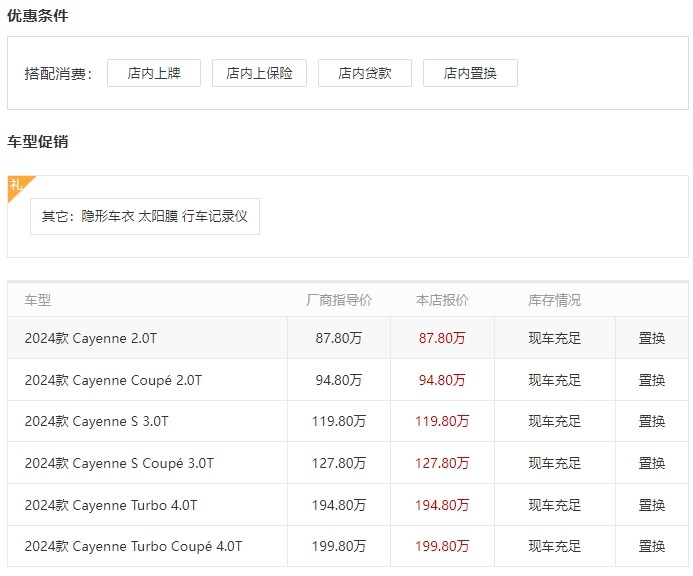Click the 车型促销 section heading
This screenshot has width=693, height=576.
point(38,142)
